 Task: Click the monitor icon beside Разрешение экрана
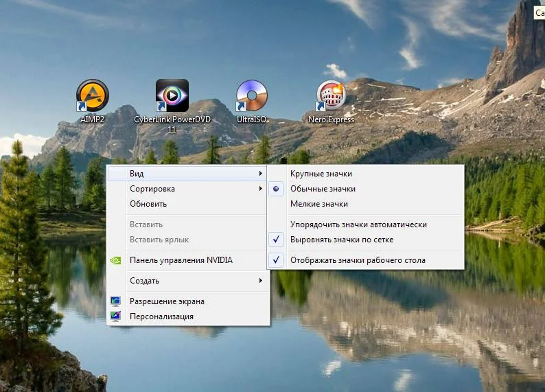pyautogui.click(x=115, y=301)
